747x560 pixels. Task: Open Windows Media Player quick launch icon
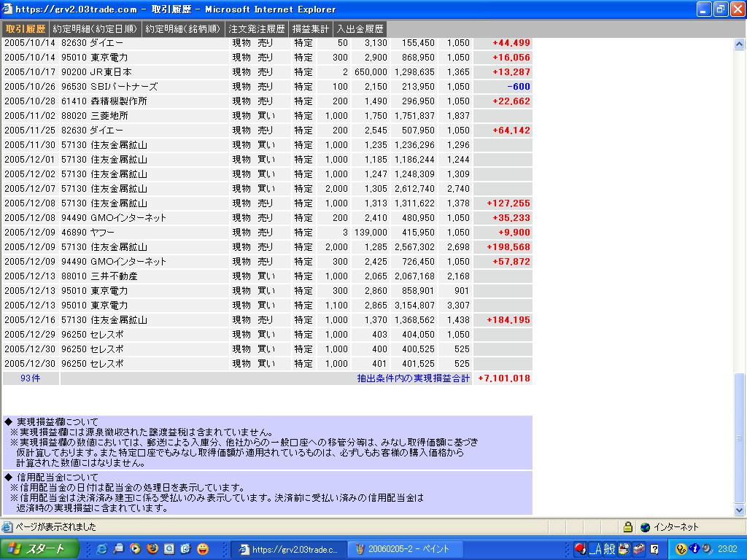pos(135,549)
